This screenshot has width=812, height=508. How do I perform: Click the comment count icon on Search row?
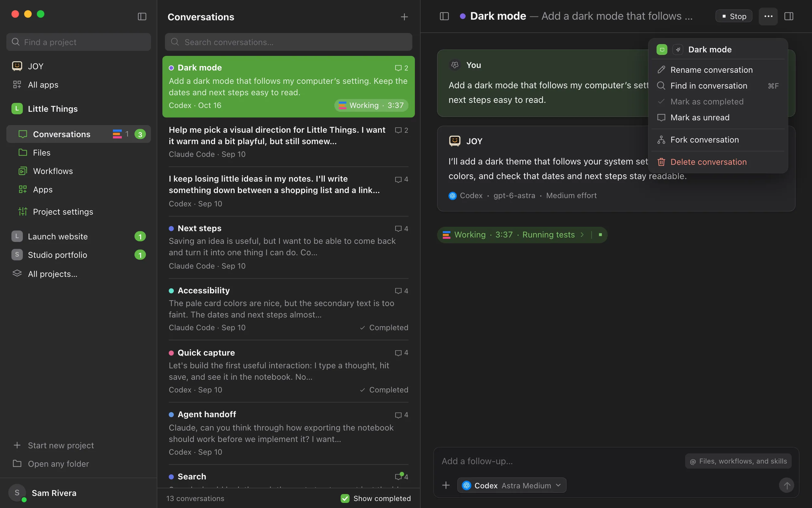398,477
